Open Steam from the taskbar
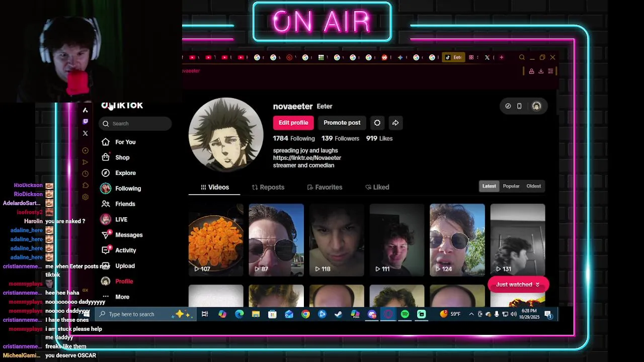Screen dimensions: 644x362 point(339,314)
